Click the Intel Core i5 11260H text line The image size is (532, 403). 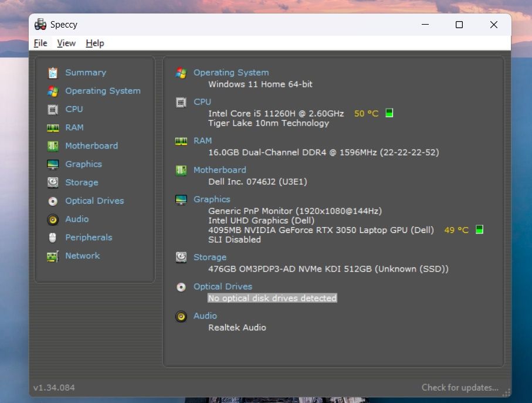(x=276, y=113)
